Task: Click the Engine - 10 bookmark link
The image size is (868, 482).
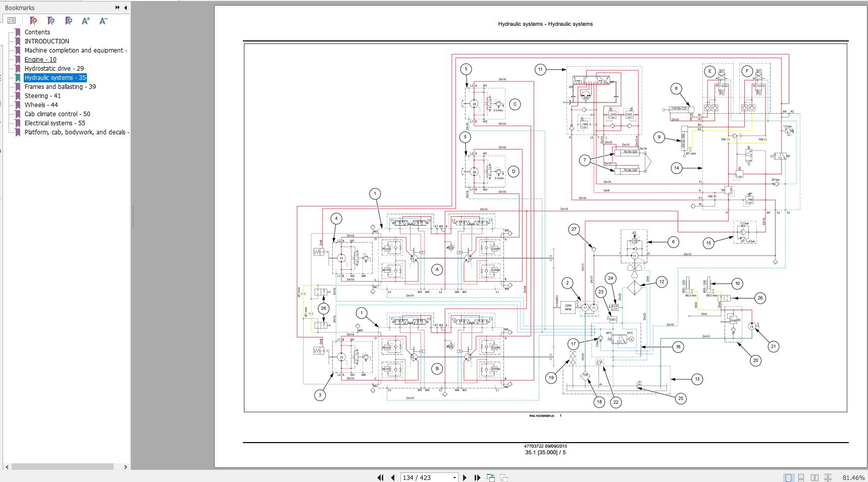Action: tap(40, 60)
